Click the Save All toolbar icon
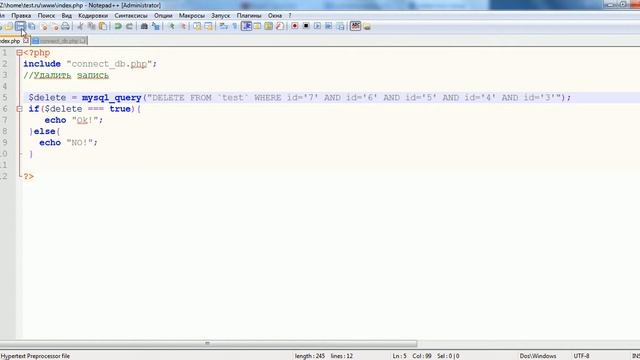Image resolution: width=640 pixels, height=360 pixels. (32, 27)
